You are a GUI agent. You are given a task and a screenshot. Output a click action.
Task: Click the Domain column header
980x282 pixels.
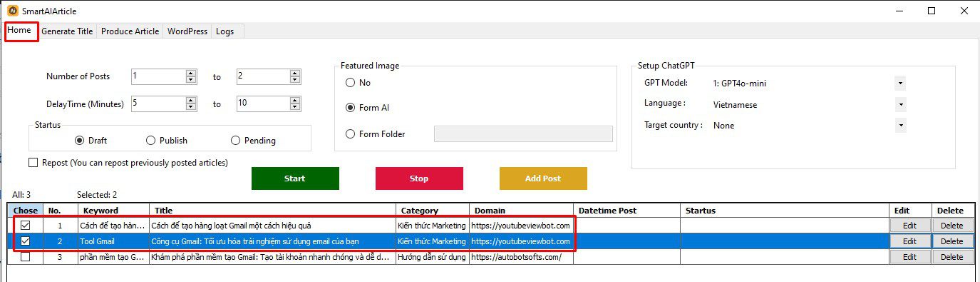click(521, 211)
